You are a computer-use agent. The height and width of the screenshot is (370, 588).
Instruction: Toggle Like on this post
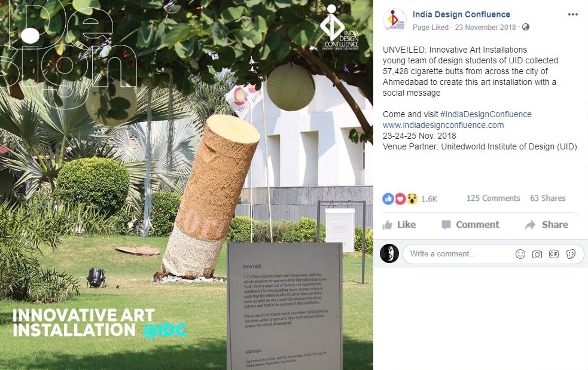[x=399, y=225]
